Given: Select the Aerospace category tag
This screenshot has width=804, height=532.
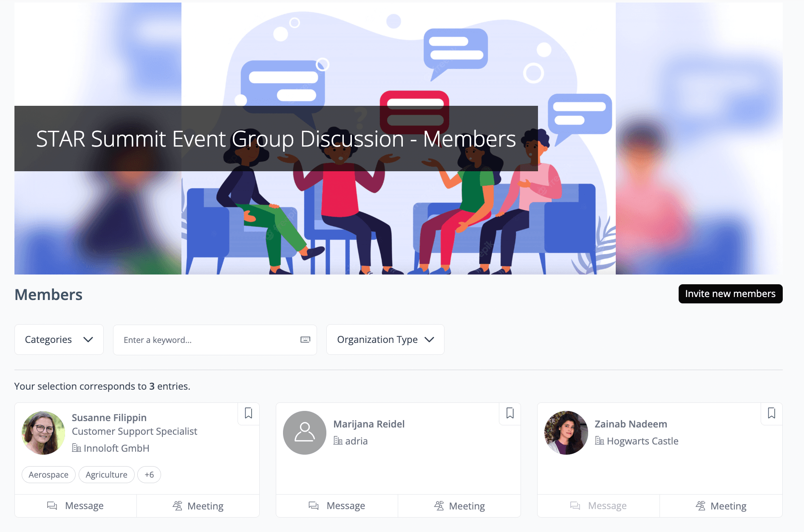Looking at the screenshot, I should pos(48,475).
